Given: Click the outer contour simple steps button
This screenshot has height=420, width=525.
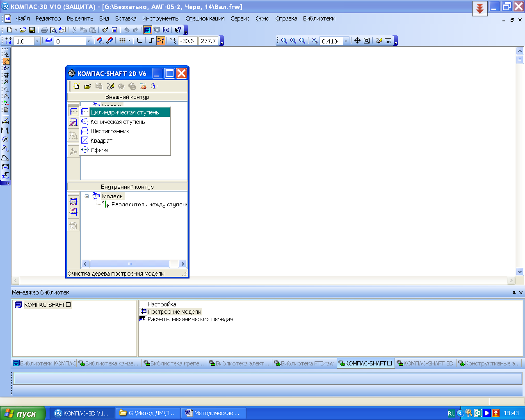Looking at the screenshot, I should [73, 112].
